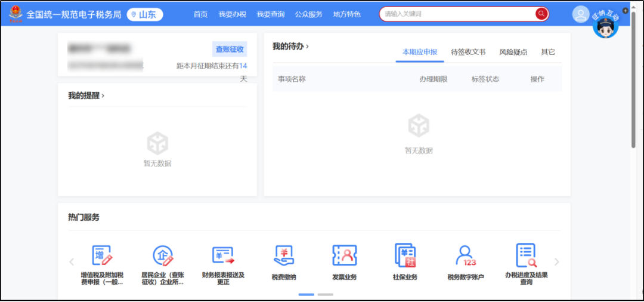
Task: Select the second carousel page indicator
Action: point(326,295)
